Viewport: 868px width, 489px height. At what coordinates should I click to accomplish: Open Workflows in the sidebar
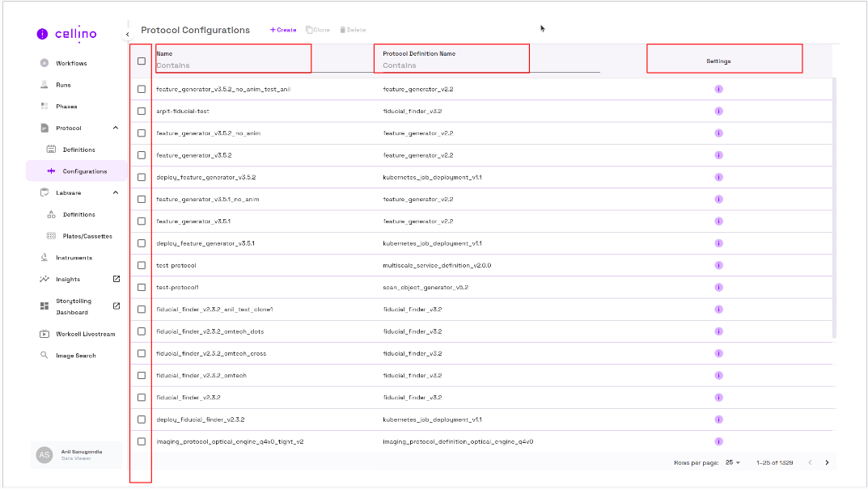click(71, 63)
